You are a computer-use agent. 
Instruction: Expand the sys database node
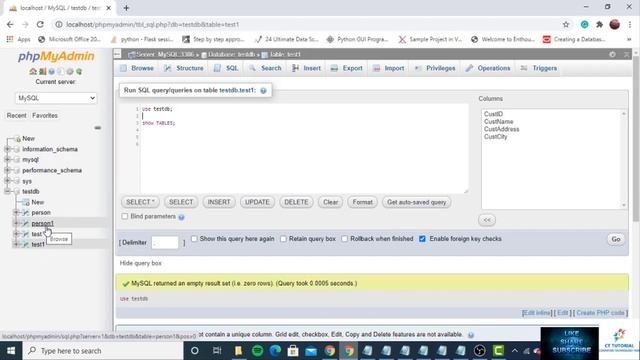7,181
